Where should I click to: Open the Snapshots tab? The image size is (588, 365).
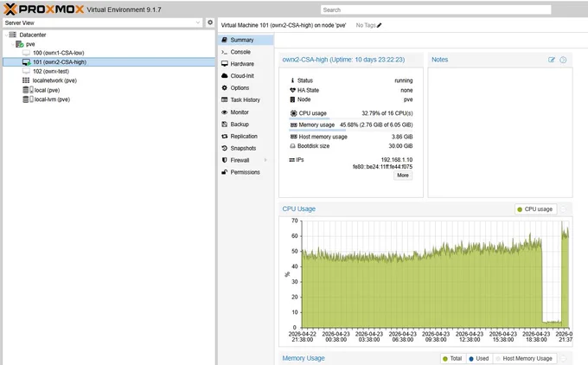[246, 148]
